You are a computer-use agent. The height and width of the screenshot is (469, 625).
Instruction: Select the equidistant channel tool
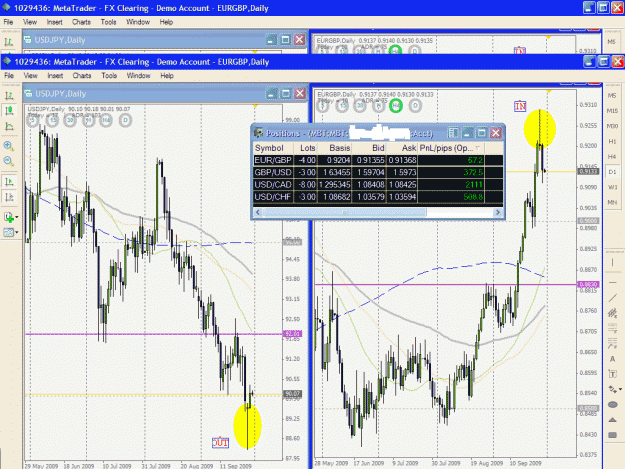(x=613, y=313)
